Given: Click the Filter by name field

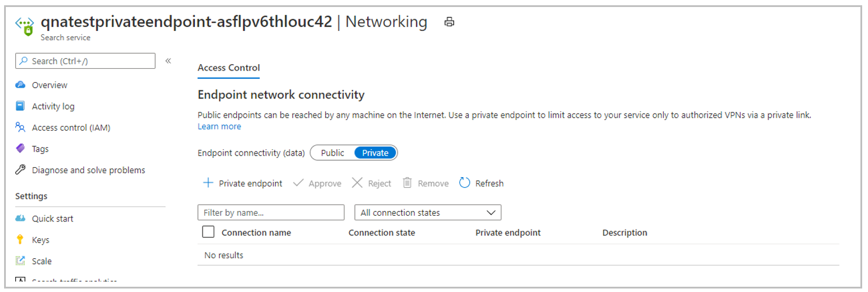Looking at the screenshot, I should tap(271, 213).
